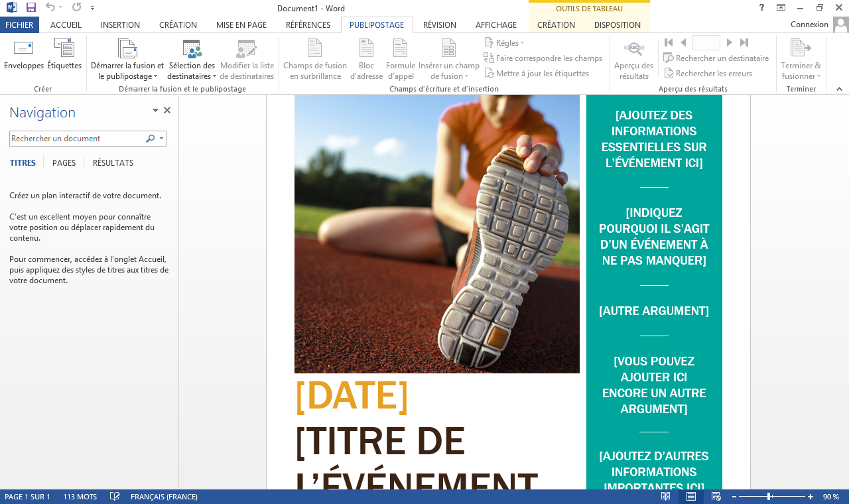Viewport: 849px width, 504px height.
Task: Switch to the RÉVISION tab
Action: point(440,25)
